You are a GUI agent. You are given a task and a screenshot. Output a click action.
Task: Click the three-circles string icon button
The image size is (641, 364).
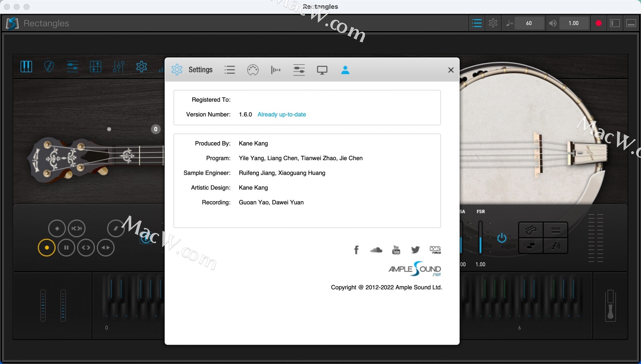point(556,230)
